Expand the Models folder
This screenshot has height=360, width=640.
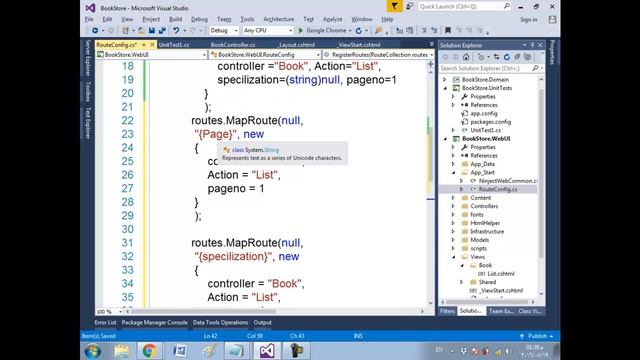(453, 240)
